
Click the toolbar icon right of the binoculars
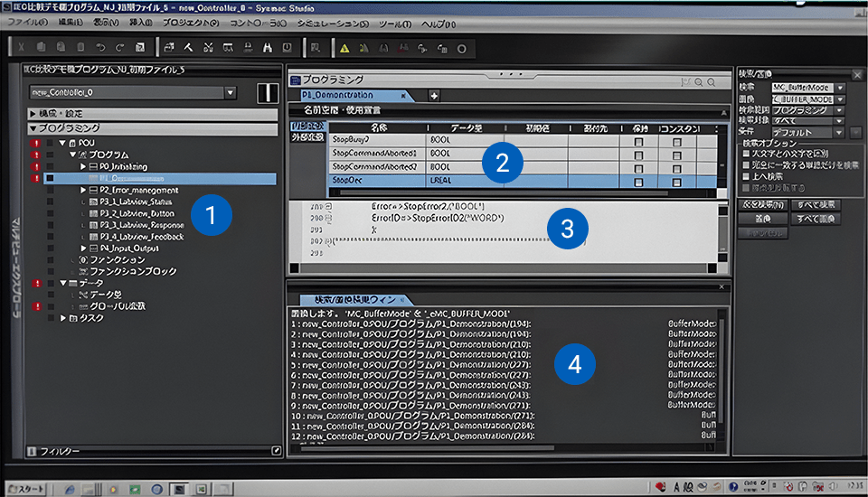click(288, 48)
